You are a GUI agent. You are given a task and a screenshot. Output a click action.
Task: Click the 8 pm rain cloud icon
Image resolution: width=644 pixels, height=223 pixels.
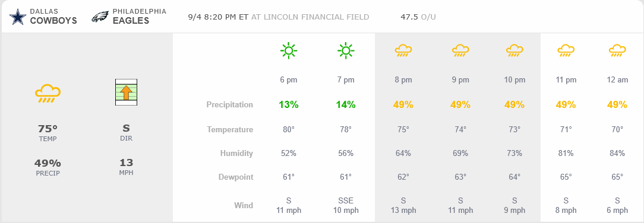[403, 50]
